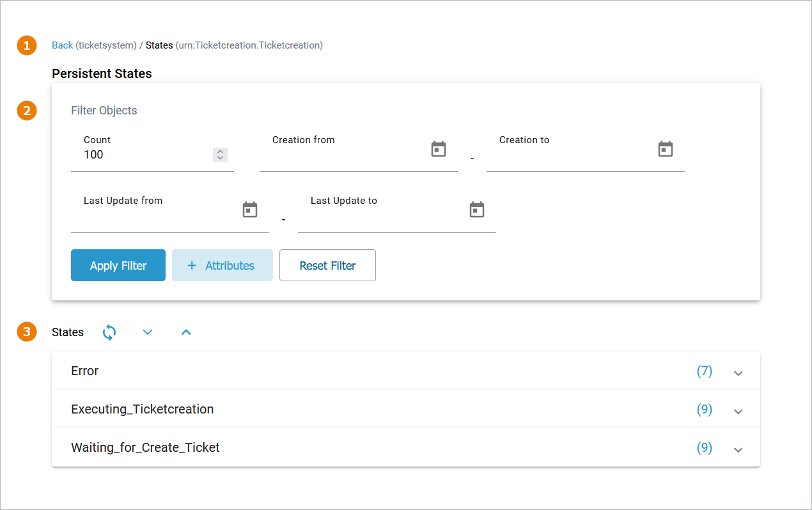Expand all states with down chevron
812x510 pixels.
(148, 332)
